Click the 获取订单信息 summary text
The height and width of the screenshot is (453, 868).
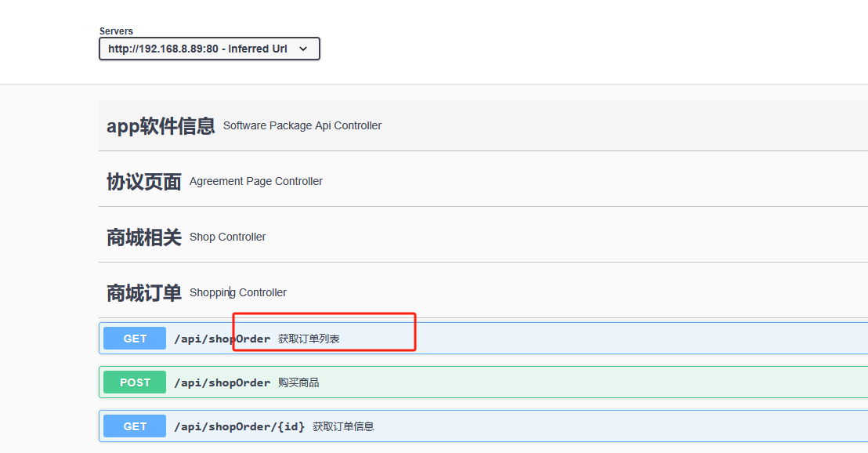click(343, 426)
